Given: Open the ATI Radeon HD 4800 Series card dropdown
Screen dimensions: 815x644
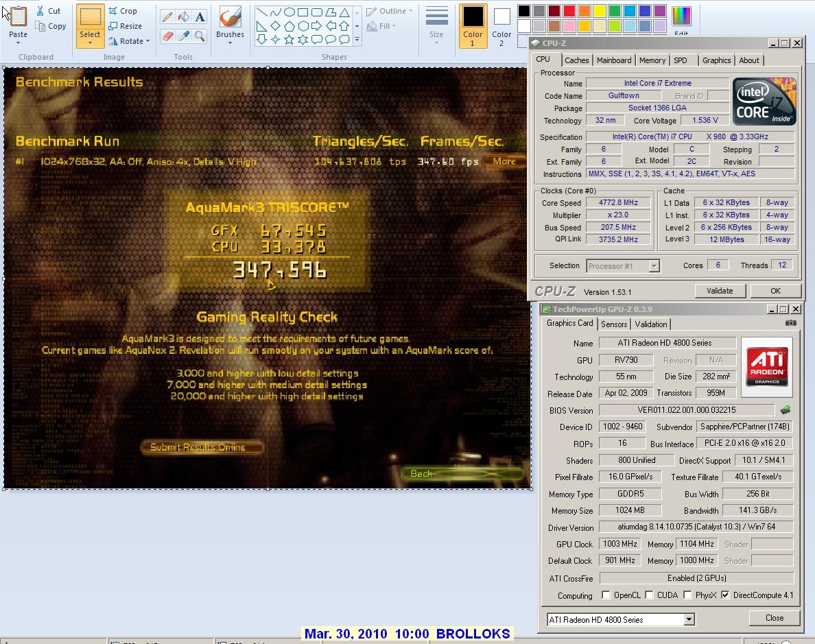Looking at the screenshot, I should (689, 619).
